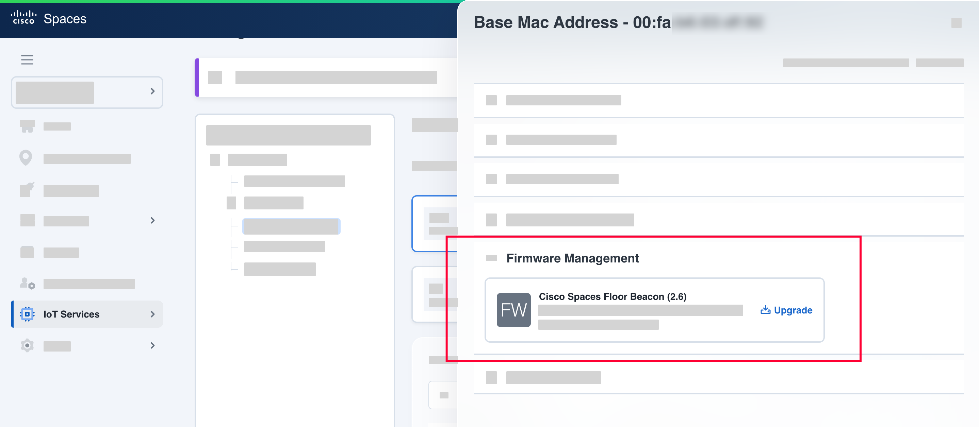Click the Firmware Management heading
The height and width of the screenshot is (427, 980).
[x=573, y=258]
